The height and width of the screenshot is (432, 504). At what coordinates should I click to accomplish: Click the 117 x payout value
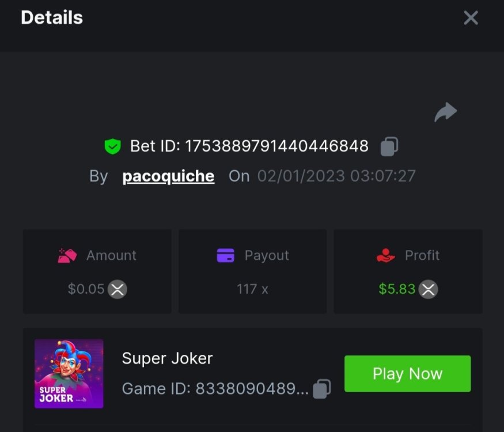tap(252, 289)
